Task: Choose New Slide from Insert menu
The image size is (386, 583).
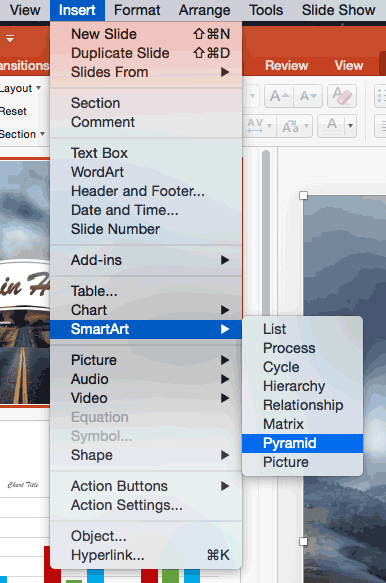Action: point(146,34)
